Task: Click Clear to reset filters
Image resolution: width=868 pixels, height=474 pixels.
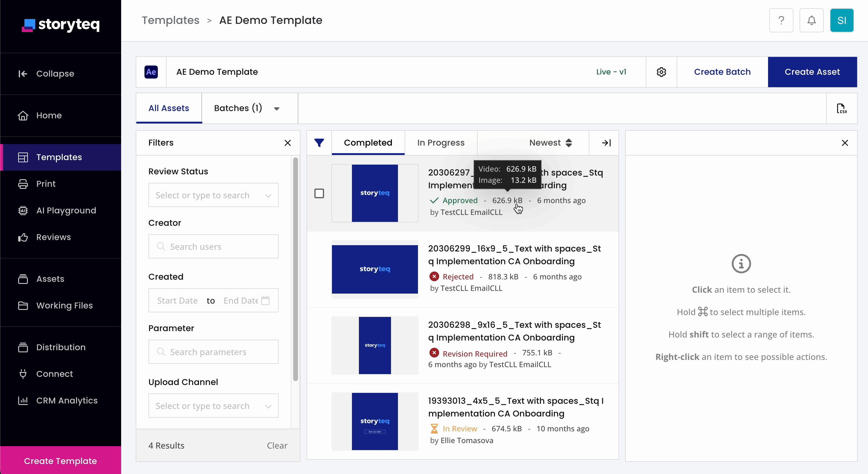Action: point(277,445)
